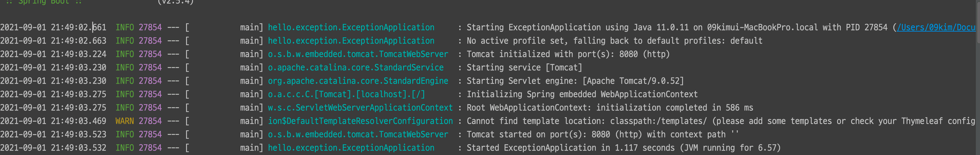Screen dimensions: 980x155
Task: Click the "Starting Servlet engine: [Apache Tomcat/9.0.52]" message
Action: click(575, 81)
